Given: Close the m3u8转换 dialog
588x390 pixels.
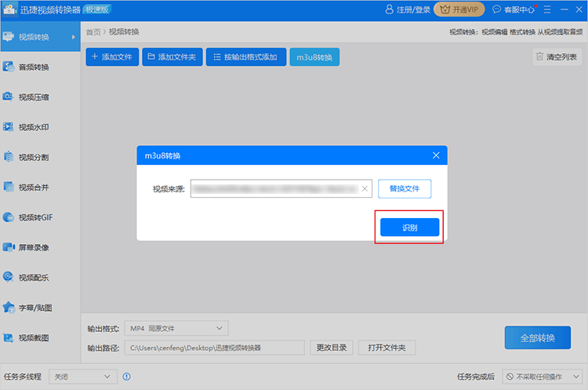Looking at the screenshot, I should point(436,156).
